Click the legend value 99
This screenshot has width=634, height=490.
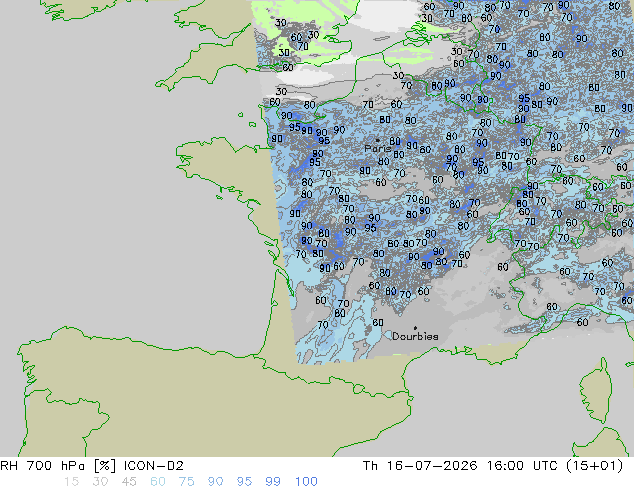coord(273,482)
